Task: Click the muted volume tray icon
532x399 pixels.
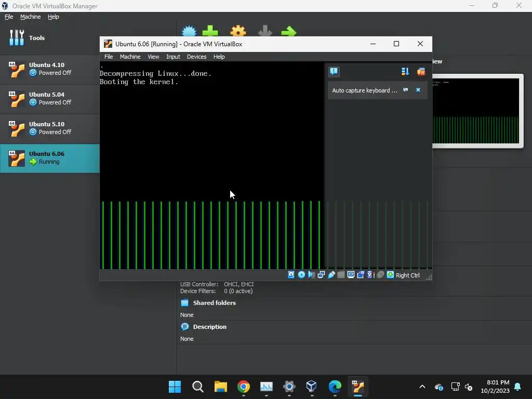Action: [469, 387]
